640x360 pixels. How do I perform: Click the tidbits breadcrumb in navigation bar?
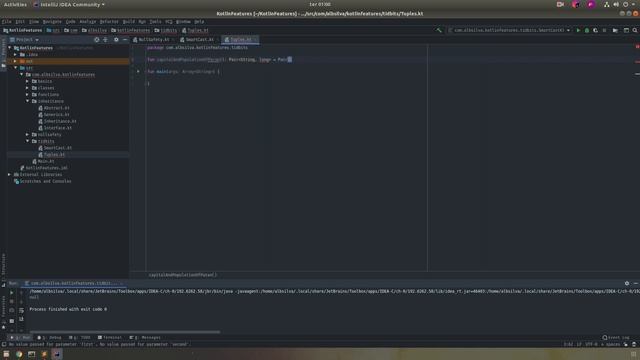tap(166, 30)
